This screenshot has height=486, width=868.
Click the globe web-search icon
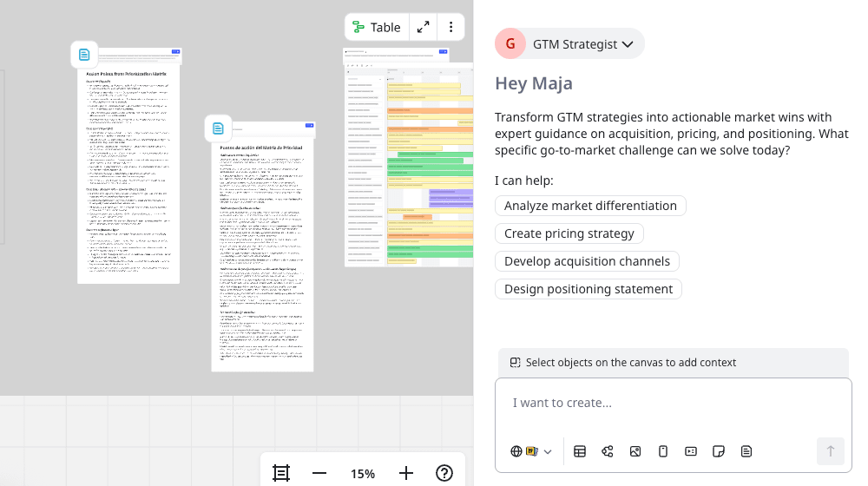(516, 451)
